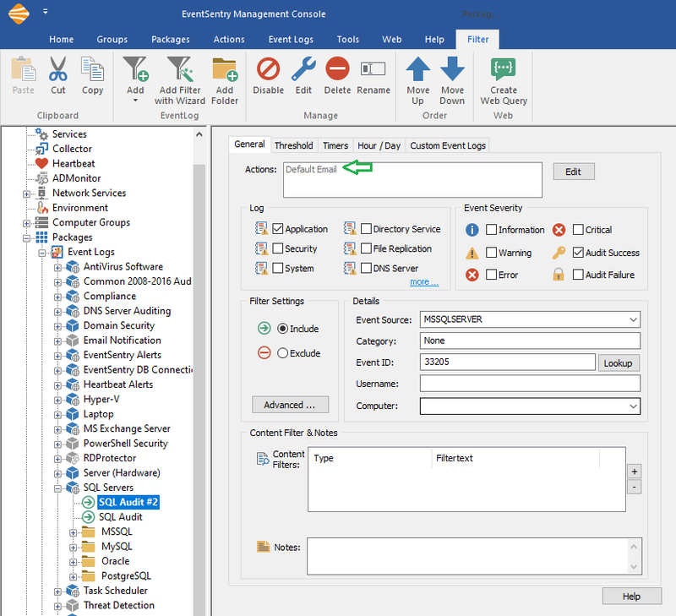Click the Add Folder icon

tap(225, 69)
